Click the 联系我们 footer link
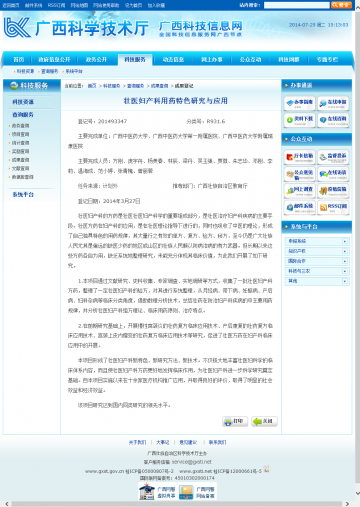The height and width of the screenshot is (507, 360). click(x=217, y=442)
